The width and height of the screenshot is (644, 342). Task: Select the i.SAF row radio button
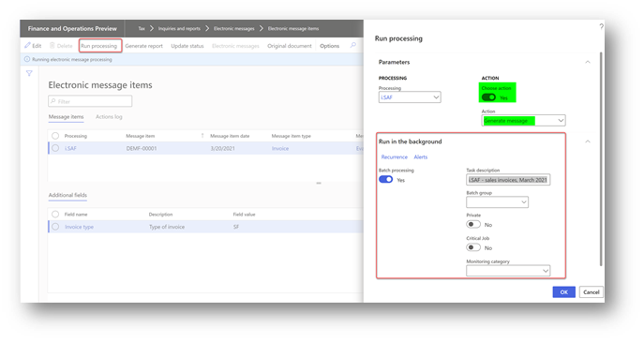point(55,148)
